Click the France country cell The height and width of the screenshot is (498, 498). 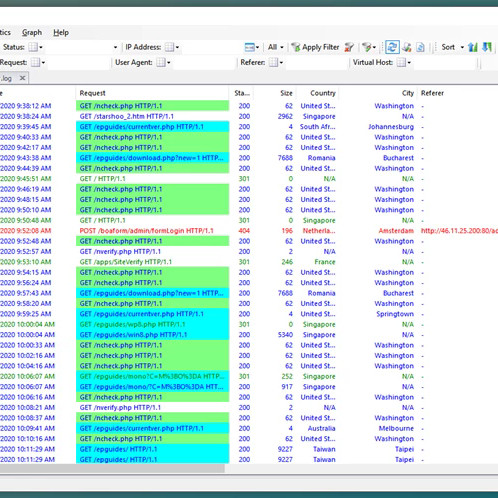325,262
